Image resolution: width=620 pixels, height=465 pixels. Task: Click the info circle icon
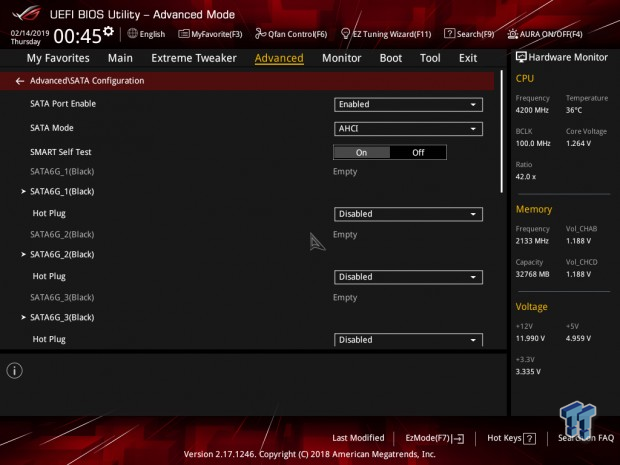[x=15, y=370]
